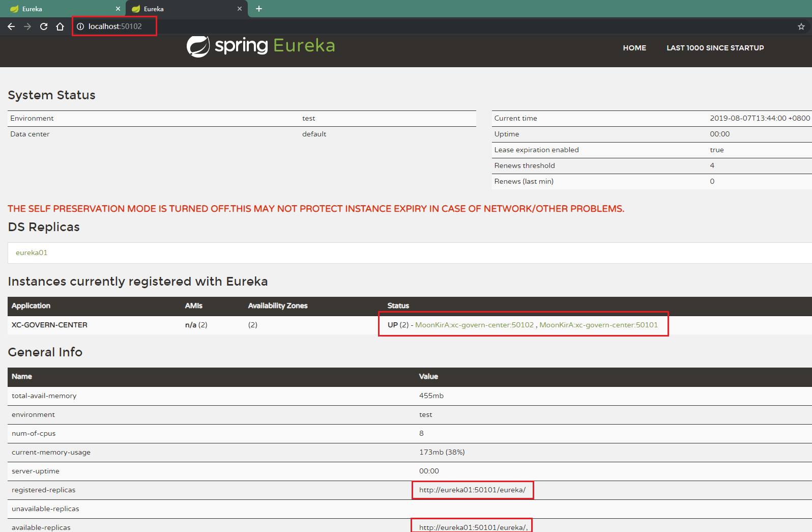Open a new tab with plus button

259,9
